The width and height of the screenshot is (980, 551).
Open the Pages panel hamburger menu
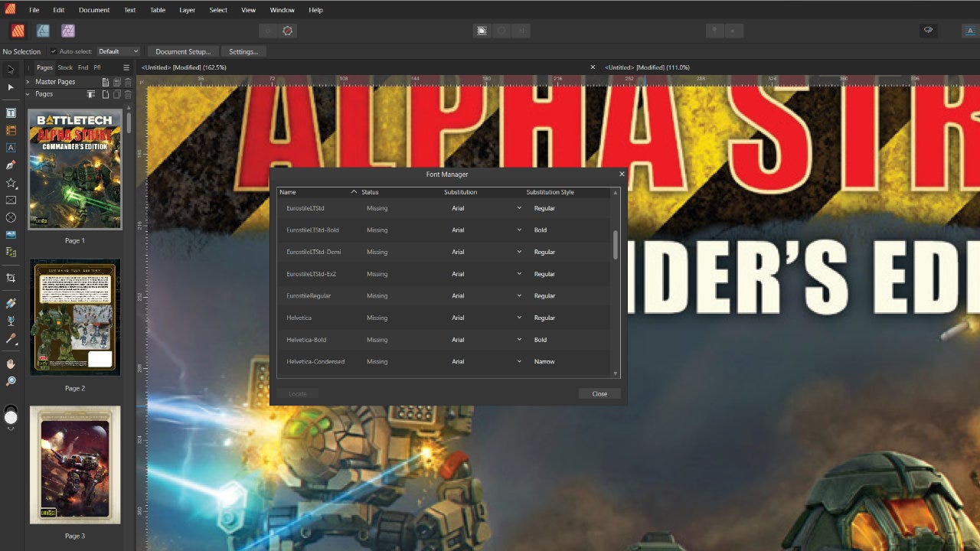(x=126, y=67)
